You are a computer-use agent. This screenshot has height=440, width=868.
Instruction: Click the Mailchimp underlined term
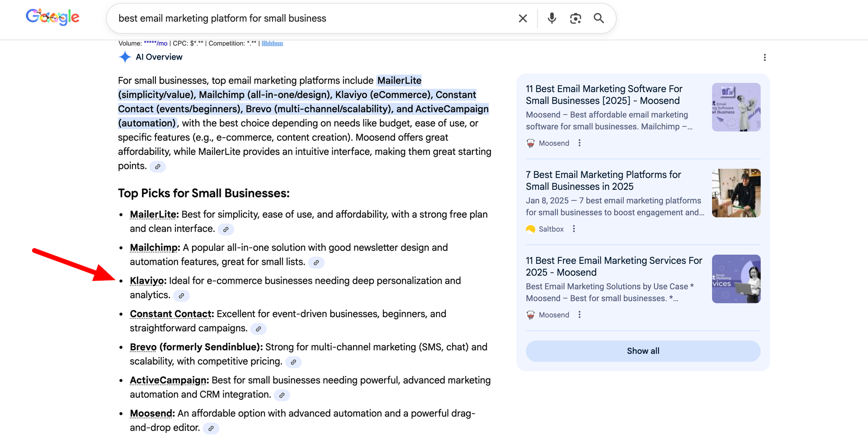(154, 248)
